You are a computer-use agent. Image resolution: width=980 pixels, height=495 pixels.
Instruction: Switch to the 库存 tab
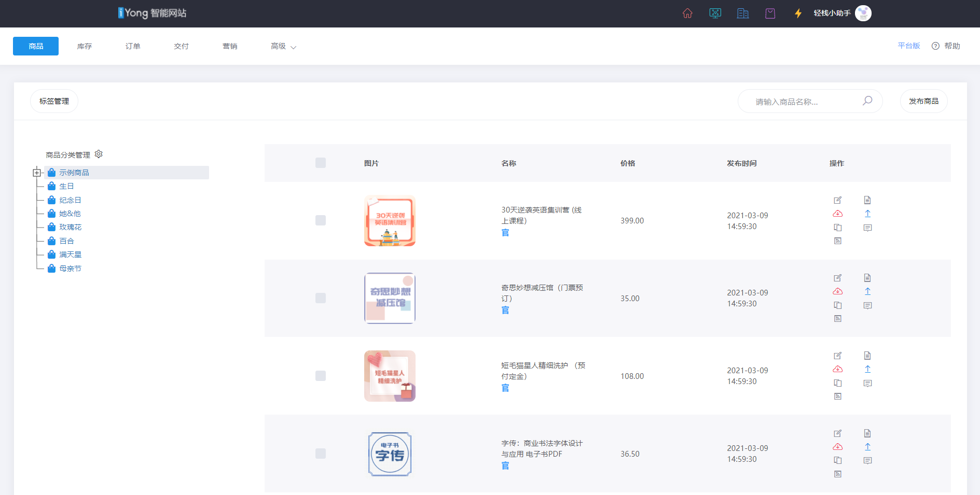85,46
